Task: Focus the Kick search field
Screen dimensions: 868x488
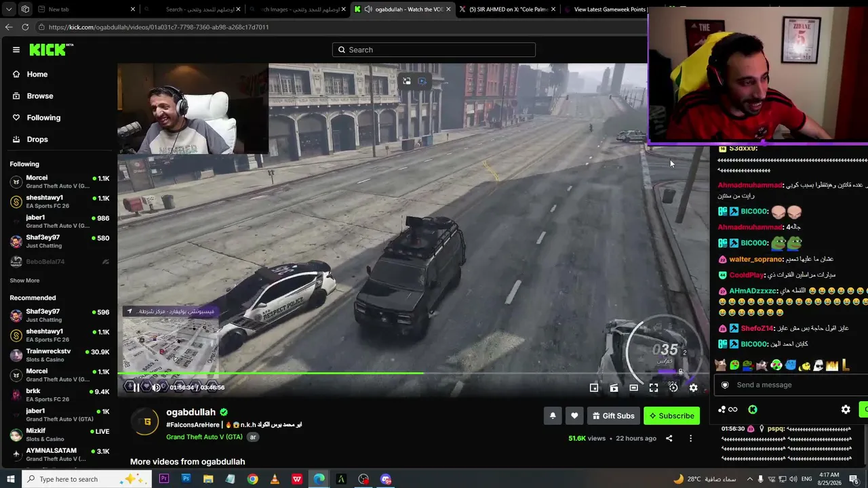Action: [434, 49]
